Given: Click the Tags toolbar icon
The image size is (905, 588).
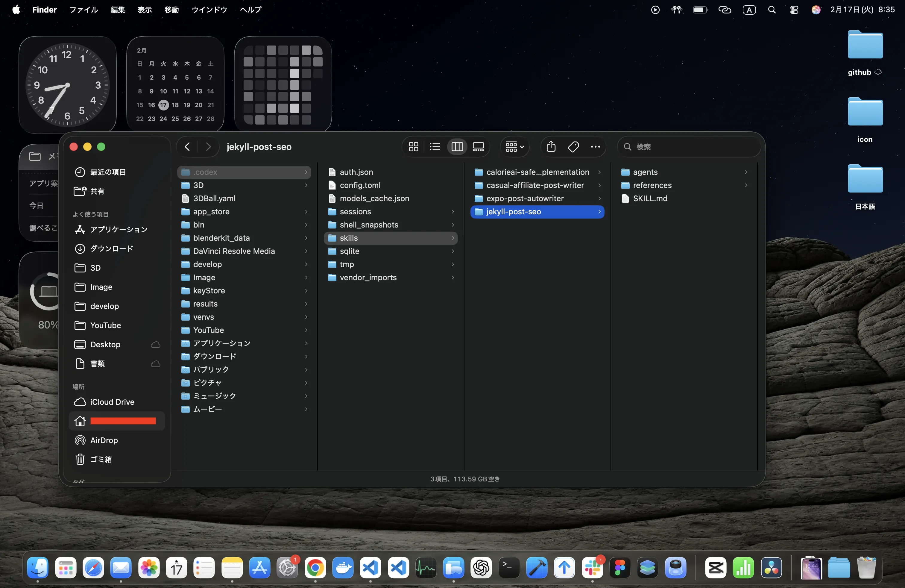Looking at the screenshot, I should tap(573, 147).
